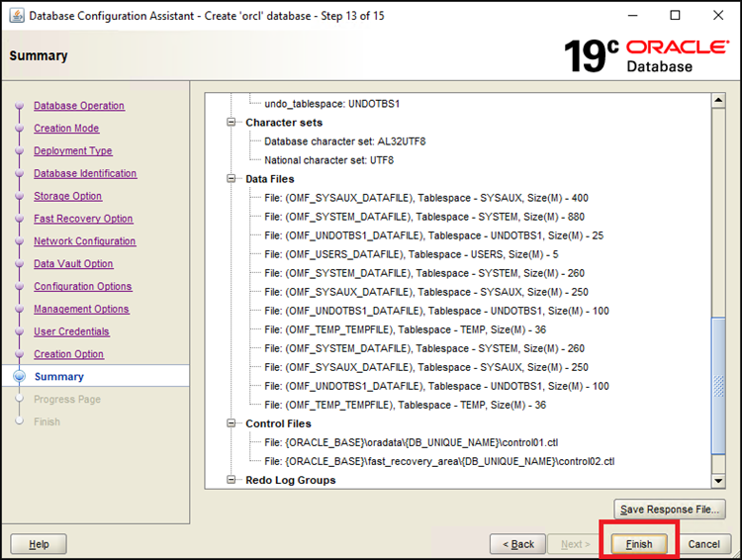Click Save Response File button
The width and height of the screenshot is (742, 560).
(669, 510)
